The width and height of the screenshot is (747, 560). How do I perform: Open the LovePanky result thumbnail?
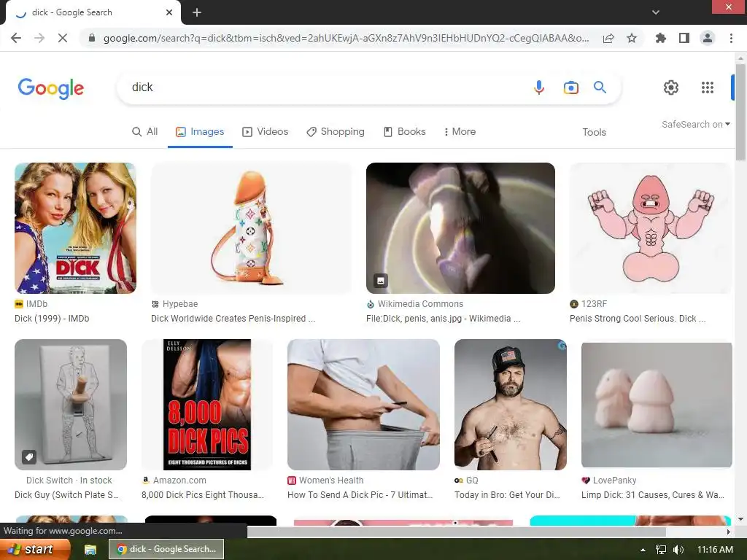(x=657, y=405)
